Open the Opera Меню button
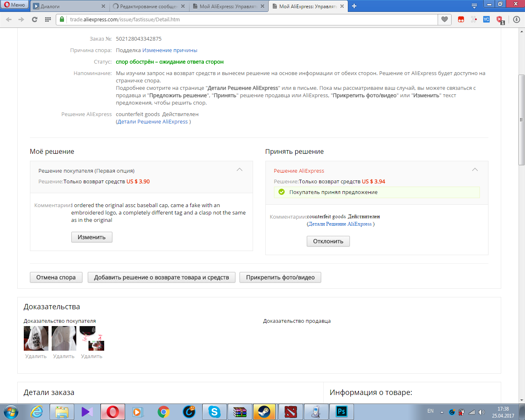The height and width of the screenshot is (420, 525). [x=14, y=5]
